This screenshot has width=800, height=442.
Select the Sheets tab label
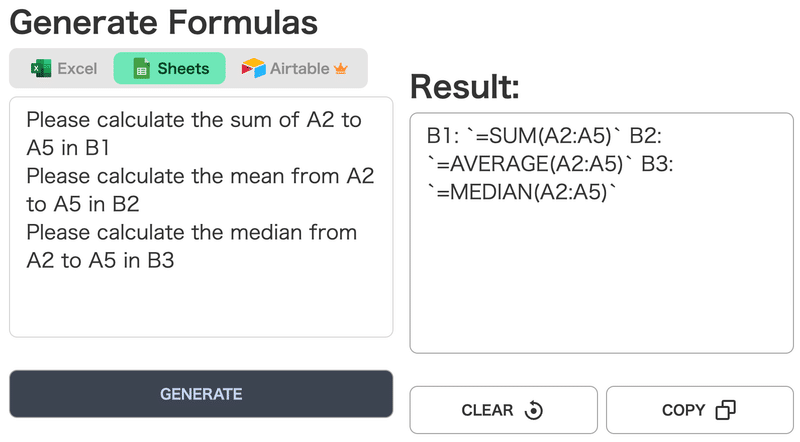[x=183, y=68]
